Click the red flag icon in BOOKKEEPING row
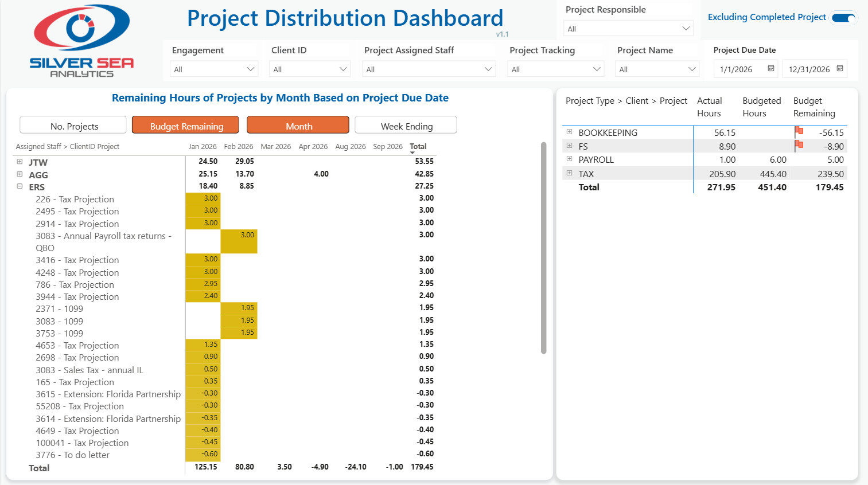 (x=799, y=132)
